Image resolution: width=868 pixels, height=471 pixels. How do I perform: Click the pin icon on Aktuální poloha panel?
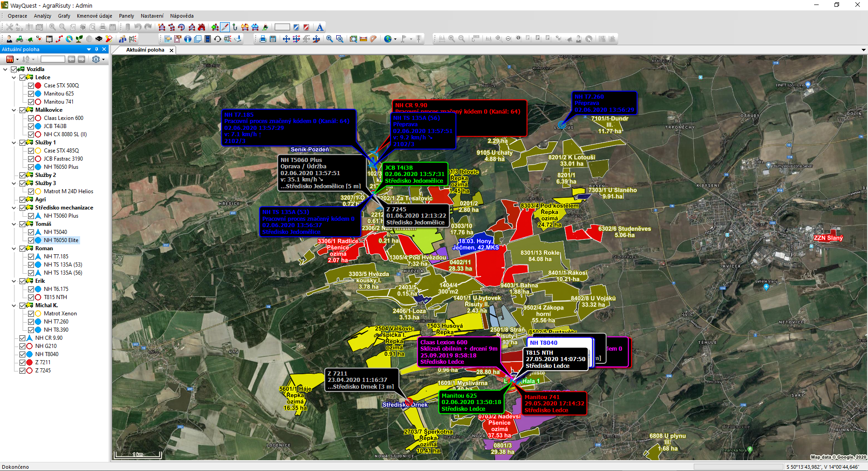point(96,49)
